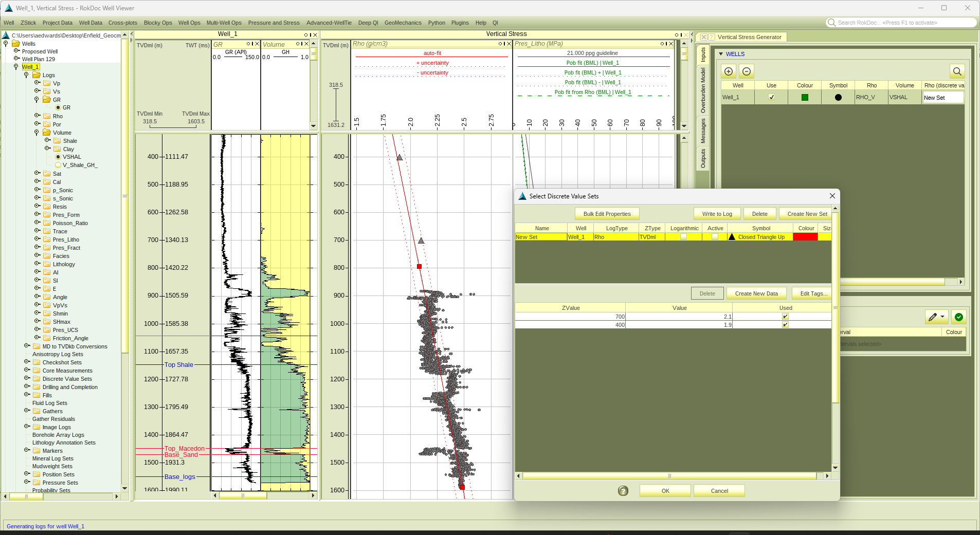Click the Wells root folder icon
This screenshot has height=535, width=980.
pyautogui.click(x=16, y=44)
